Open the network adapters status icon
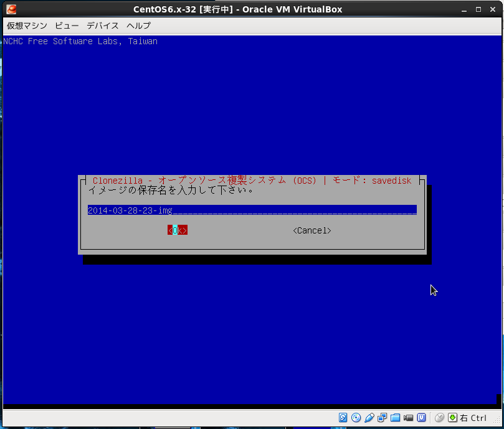The width and height of the screenshot is (504, 429). tap(383, 418)
